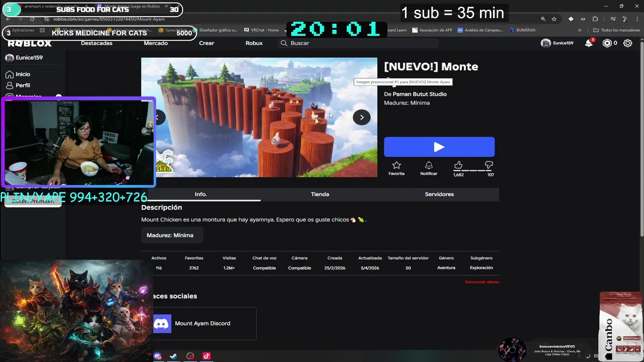Open Destacadas in Roblox nav

pyautogui.click(x=97, y=43)
